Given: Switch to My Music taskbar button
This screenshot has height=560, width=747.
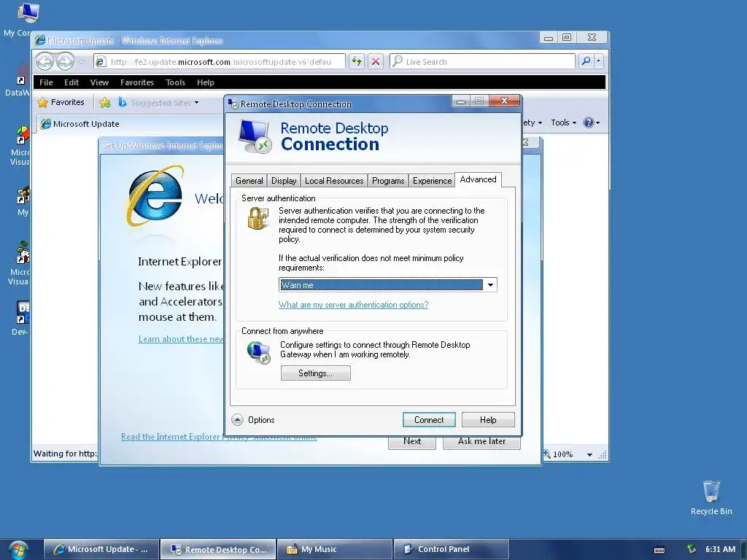Looking at the screenshot, I should [x=335, y=549].
